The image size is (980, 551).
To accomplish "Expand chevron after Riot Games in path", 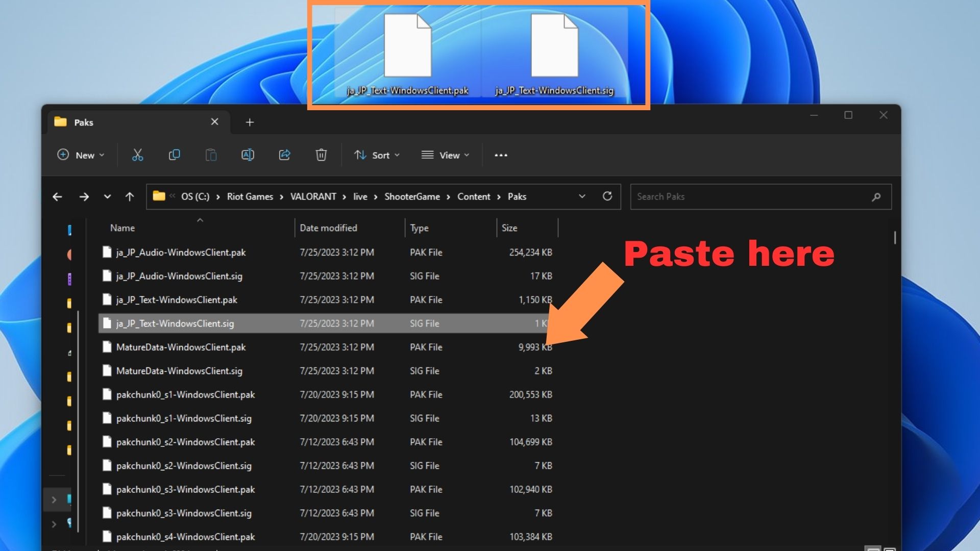I will (x=281, y=197).
